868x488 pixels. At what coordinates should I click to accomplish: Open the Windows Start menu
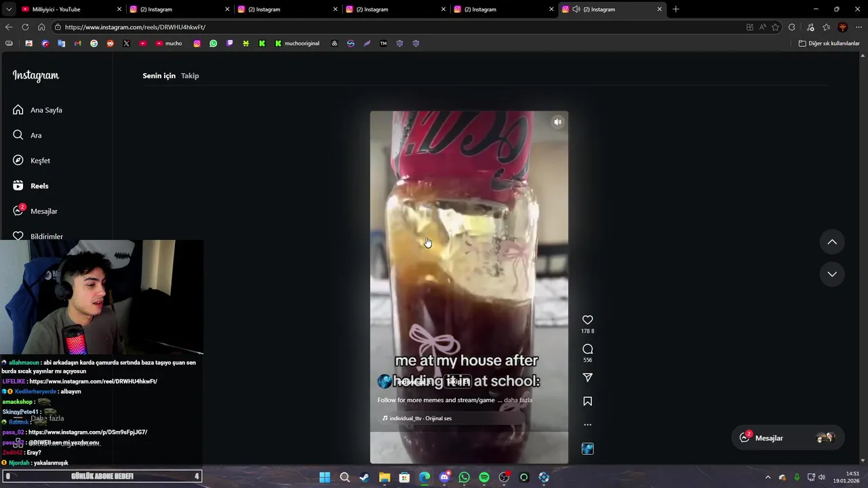pos(325,477)
